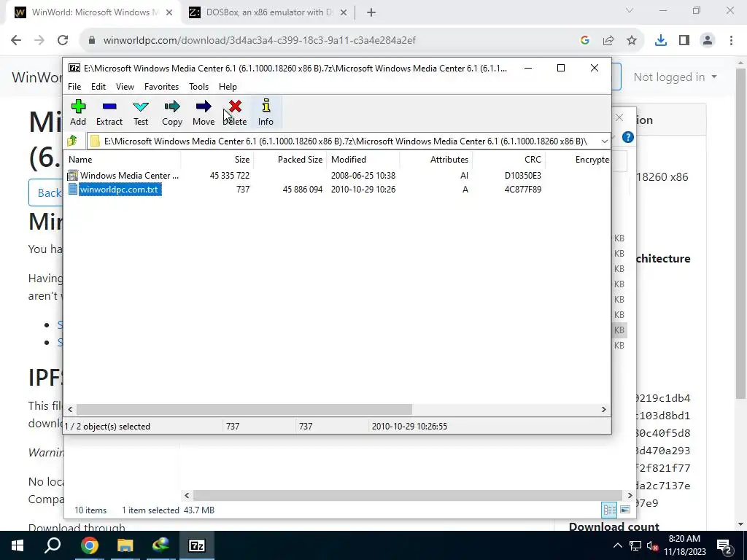Click the blue help question mark icon

point(628,137)
